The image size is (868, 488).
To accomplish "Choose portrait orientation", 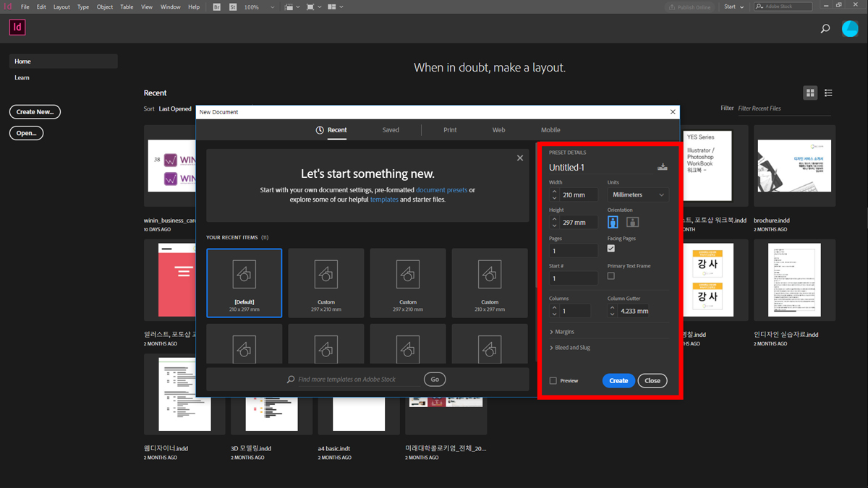I will [613, 222].
